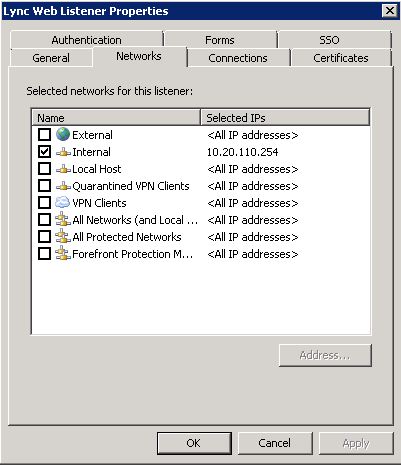Confirm changes with the OK button
This screenshot has height=465, width=401.
point(194,443)
